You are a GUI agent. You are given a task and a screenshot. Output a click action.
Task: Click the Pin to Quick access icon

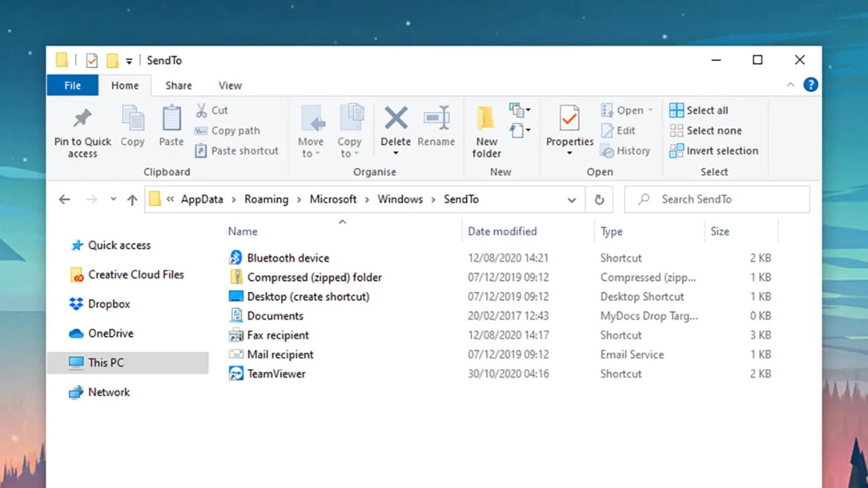[x=83, y=119]
